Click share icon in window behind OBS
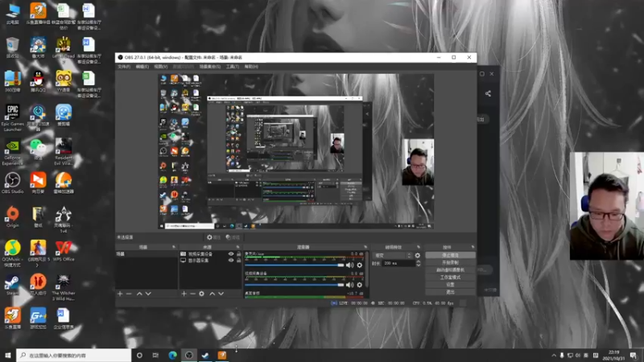Viewport: 644px width, 362px height. pyautogui.click(x=488, y=93)
